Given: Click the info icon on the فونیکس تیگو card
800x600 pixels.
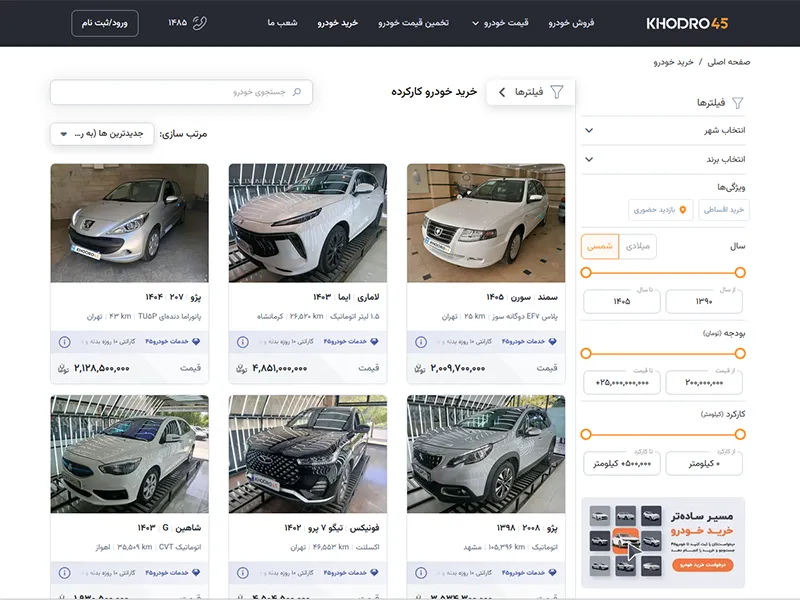Looking at the screenshot, I should click(x=243, y=573).
